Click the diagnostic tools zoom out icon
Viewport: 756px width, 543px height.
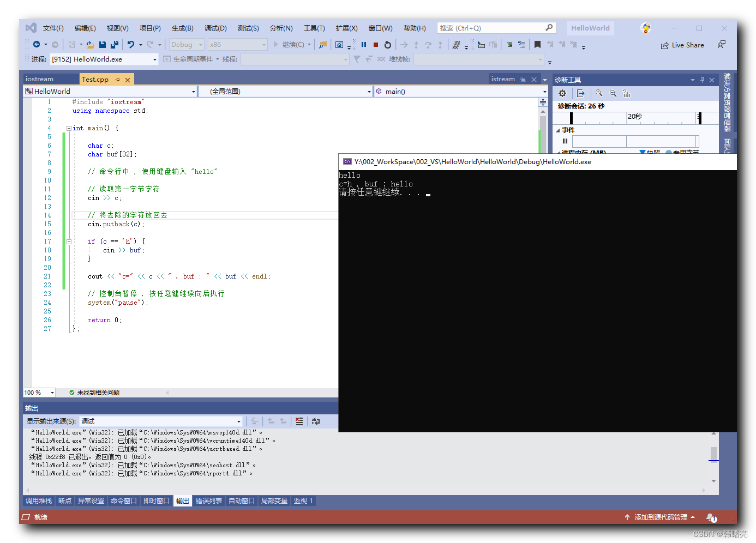pos(613,93)
